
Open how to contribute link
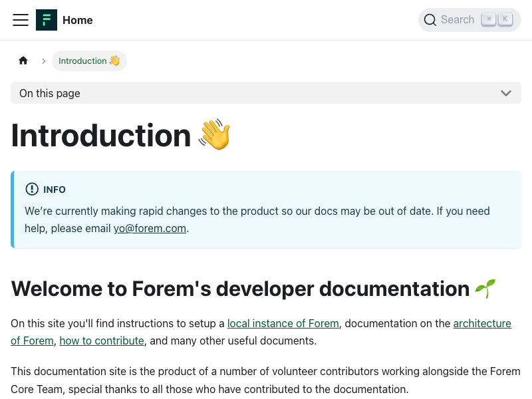pyautogui.click(x=102, y=340)
